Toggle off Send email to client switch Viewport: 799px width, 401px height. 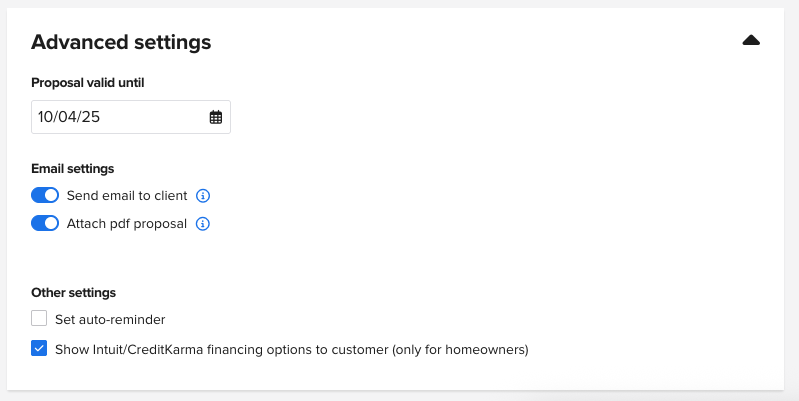coord(45,195)
